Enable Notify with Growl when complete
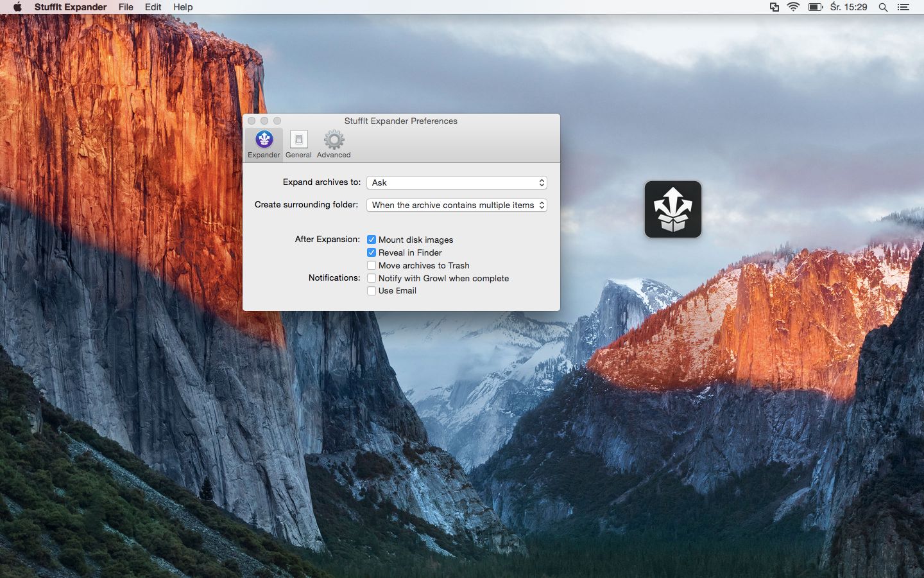The image size is (924, 578). pos(372,278)
